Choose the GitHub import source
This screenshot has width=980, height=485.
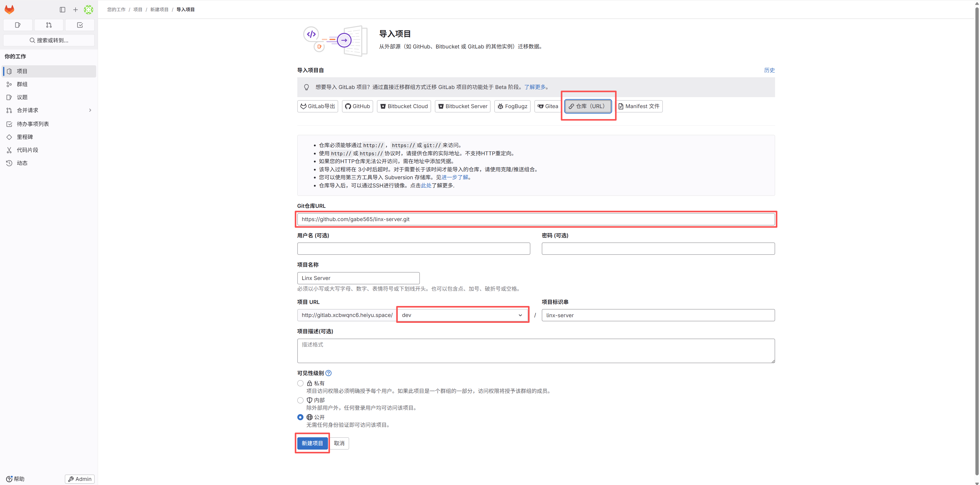click(x=357, y=106)
